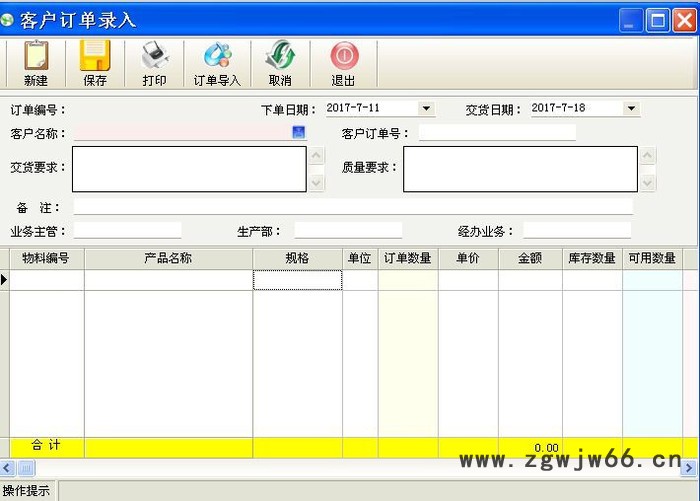The width and height of the screenshot is (700, 501).
Task: Minimize the 客户订单录入 window
Action: click(631, 21)
